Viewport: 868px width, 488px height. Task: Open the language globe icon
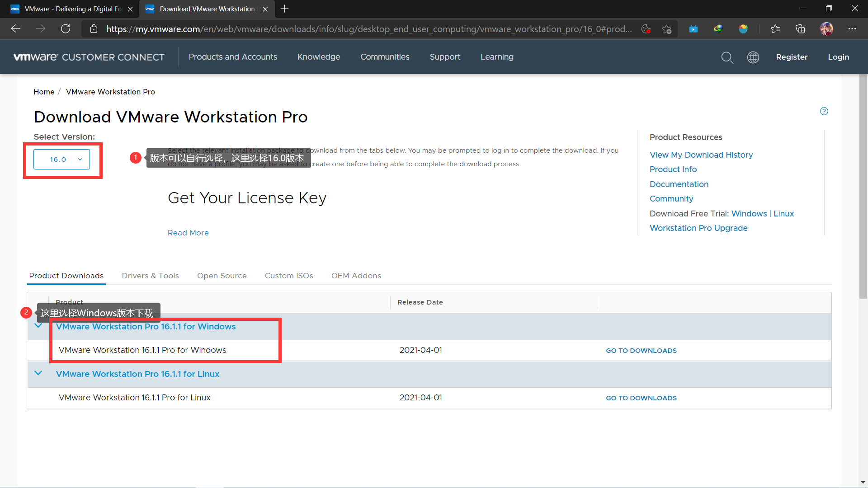[x=753, y=57]
